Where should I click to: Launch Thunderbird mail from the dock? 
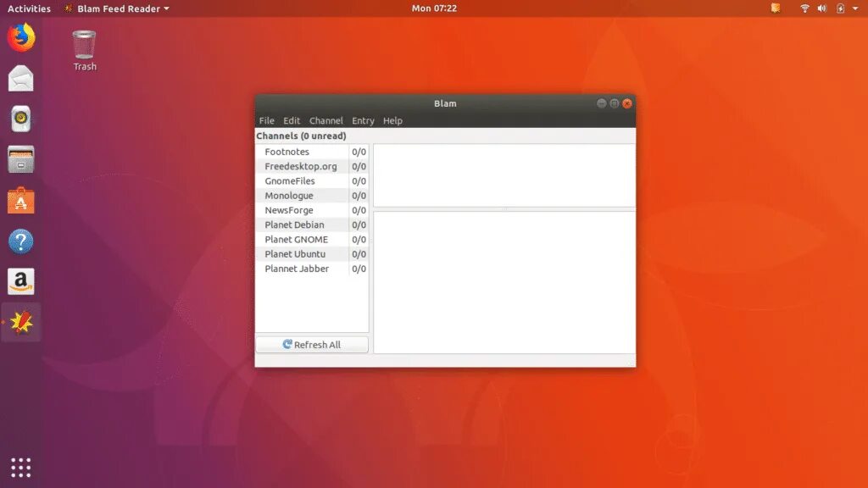(x=21, y=78)
